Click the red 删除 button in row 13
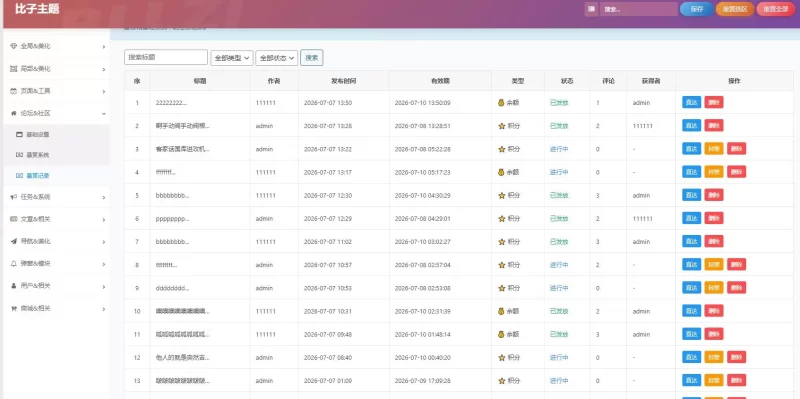Viewport: 800px width, 399px height. click(736, 380)
